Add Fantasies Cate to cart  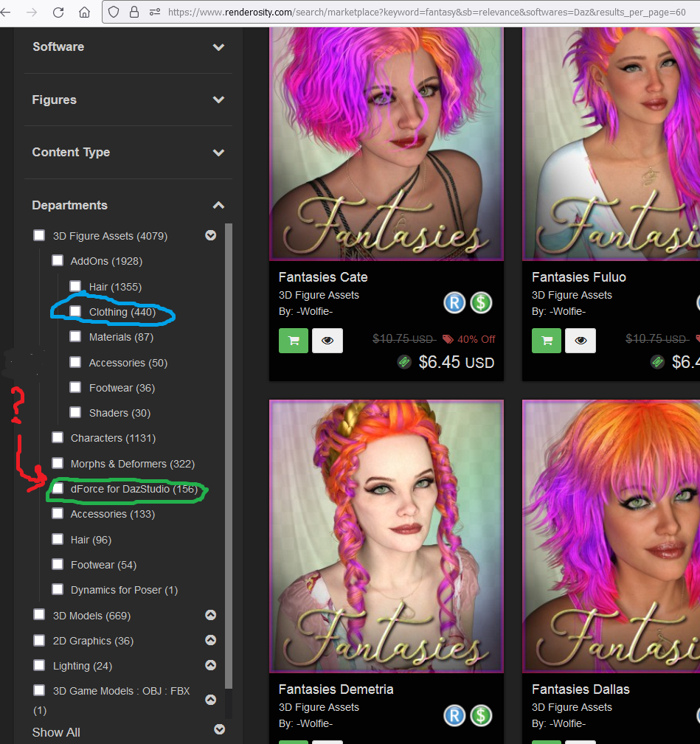294,341
